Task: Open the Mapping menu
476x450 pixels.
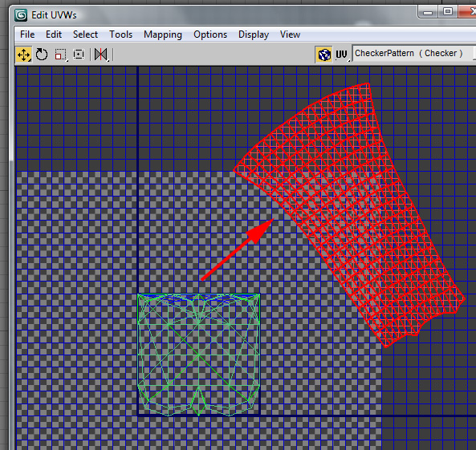Action: (x=163, y=34)
